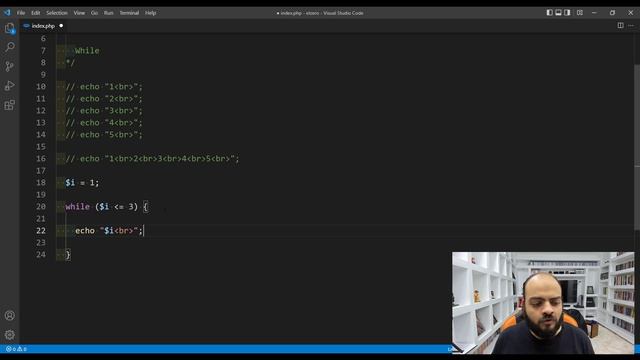Click the echo statement on line 22

pos(109,231)
